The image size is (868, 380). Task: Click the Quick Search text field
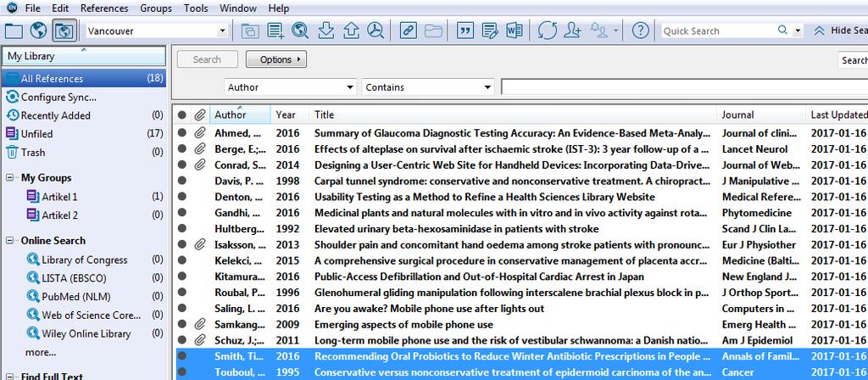(719, 31)
